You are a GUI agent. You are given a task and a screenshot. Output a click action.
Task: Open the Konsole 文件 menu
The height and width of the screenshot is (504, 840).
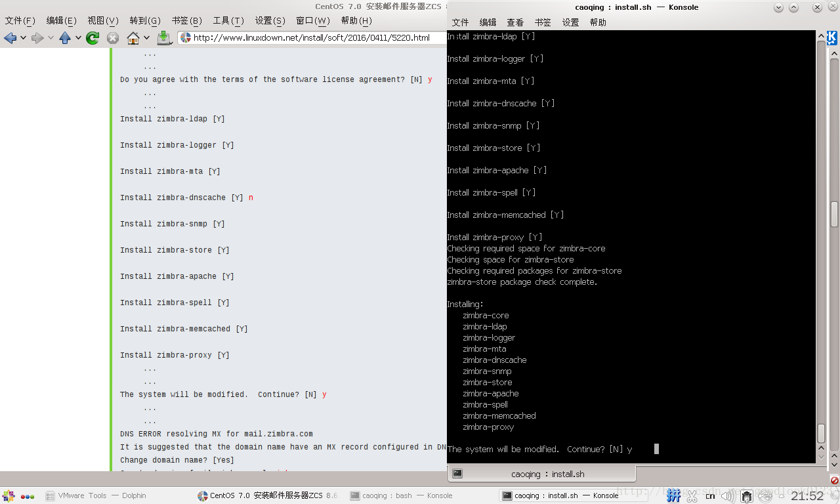(x=461, y=22)
